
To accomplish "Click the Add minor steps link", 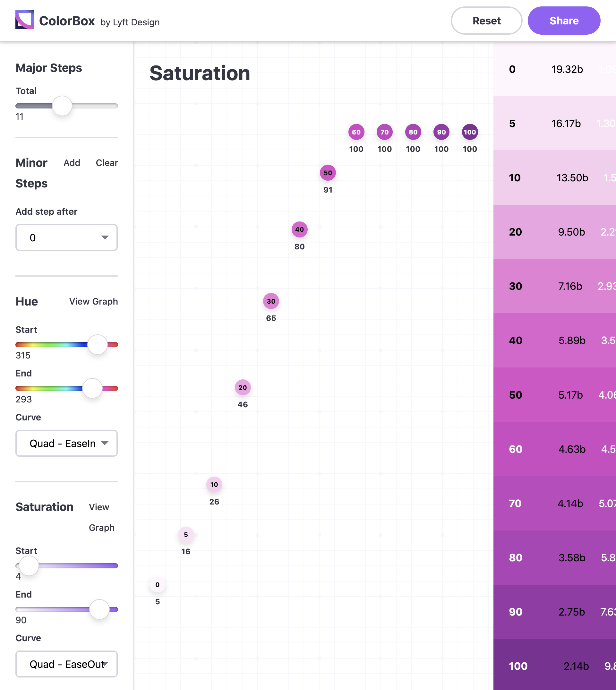I will (x=72, y=163).
